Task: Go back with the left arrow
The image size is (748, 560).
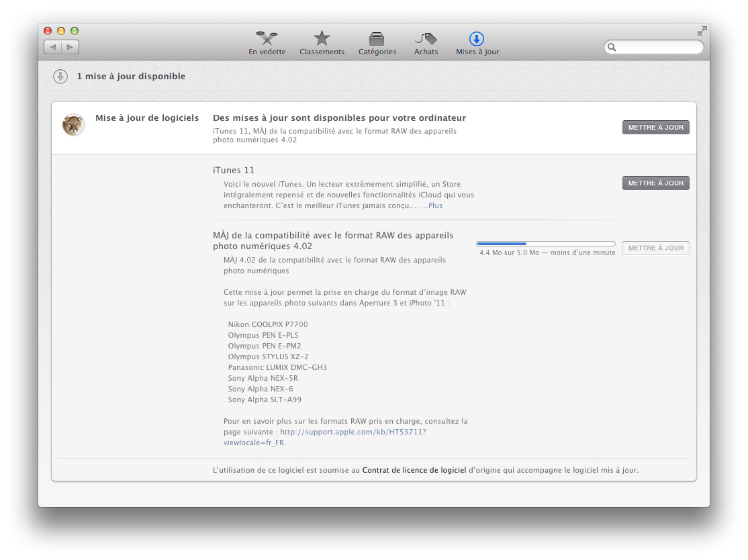Action: coord(53,47)
